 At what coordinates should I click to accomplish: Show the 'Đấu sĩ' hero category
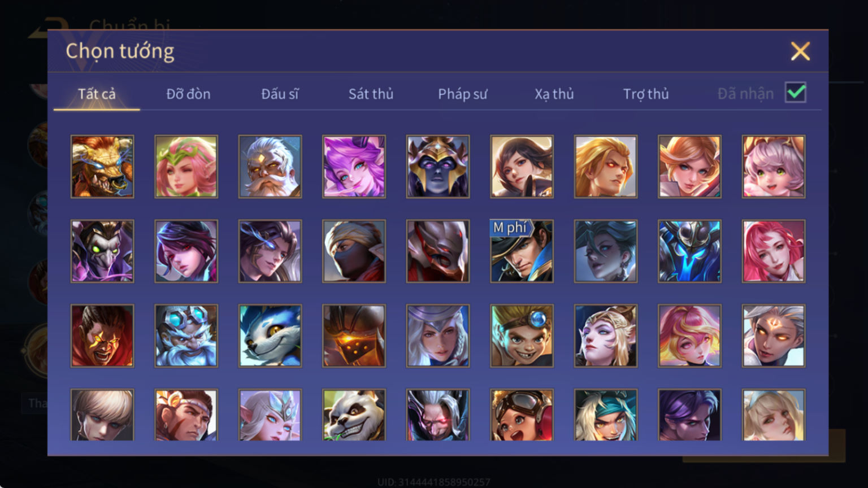280,94
